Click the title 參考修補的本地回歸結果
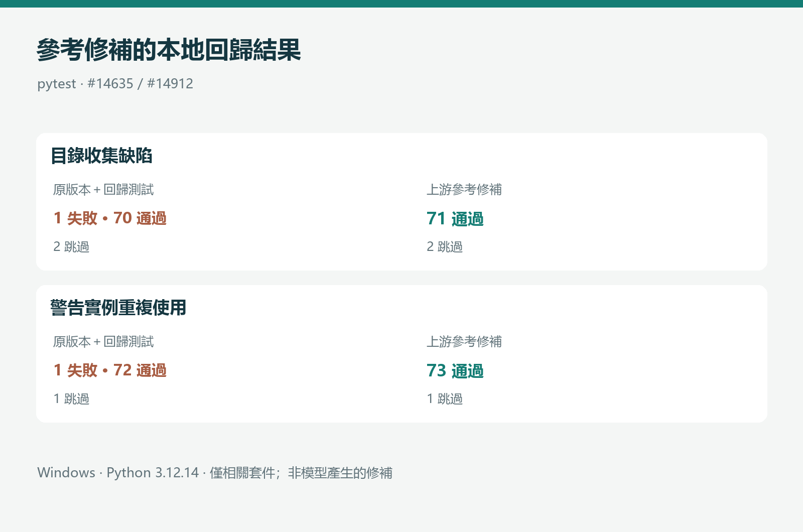 click(169, 50)
